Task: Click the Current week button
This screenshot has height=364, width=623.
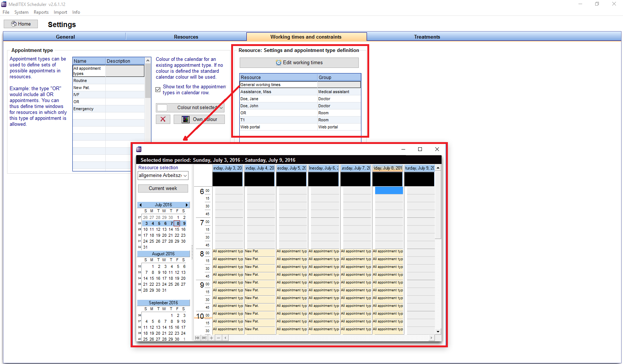Action: (x=163, y=188)
